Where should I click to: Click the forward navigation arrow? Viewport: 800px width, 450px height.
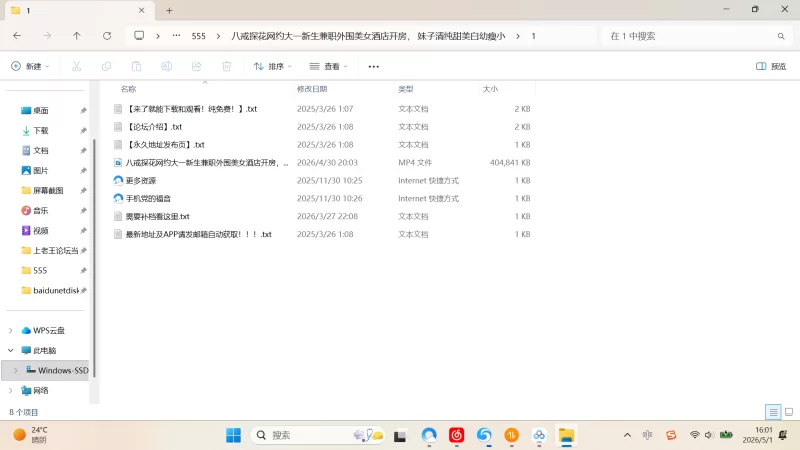point(47,36)
